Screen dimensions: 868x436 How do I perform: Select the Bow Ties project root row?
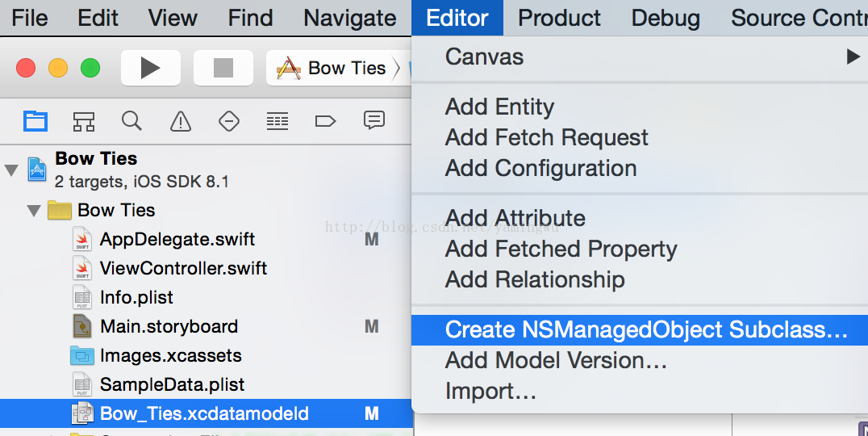(206, 170)
